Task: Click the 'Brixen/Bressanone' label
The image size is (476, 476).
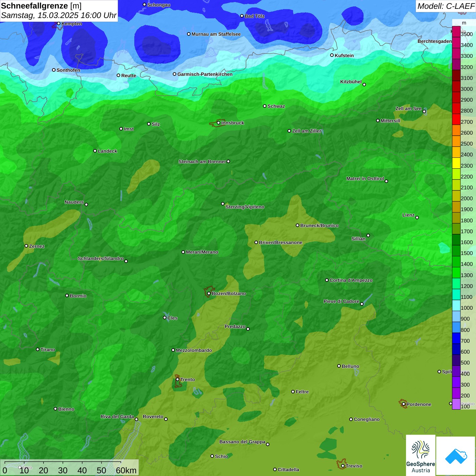Action: [280, 242]
